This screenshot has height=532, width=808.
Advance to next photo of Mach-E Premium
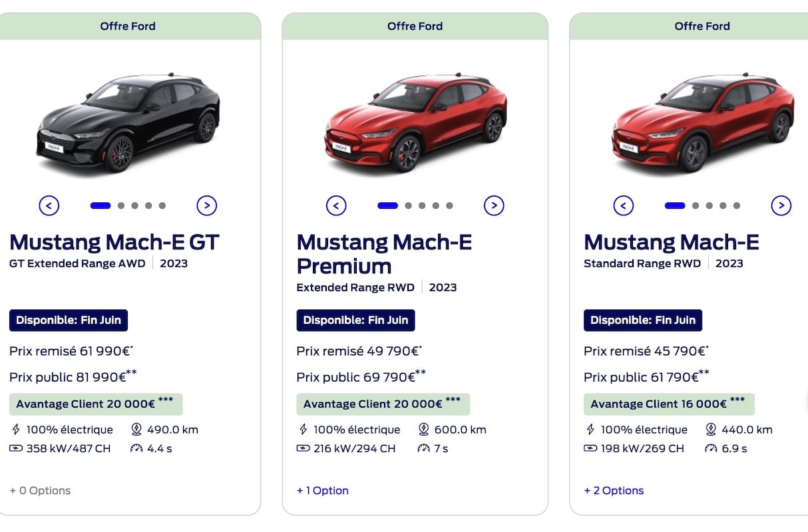tap(494, 205)
